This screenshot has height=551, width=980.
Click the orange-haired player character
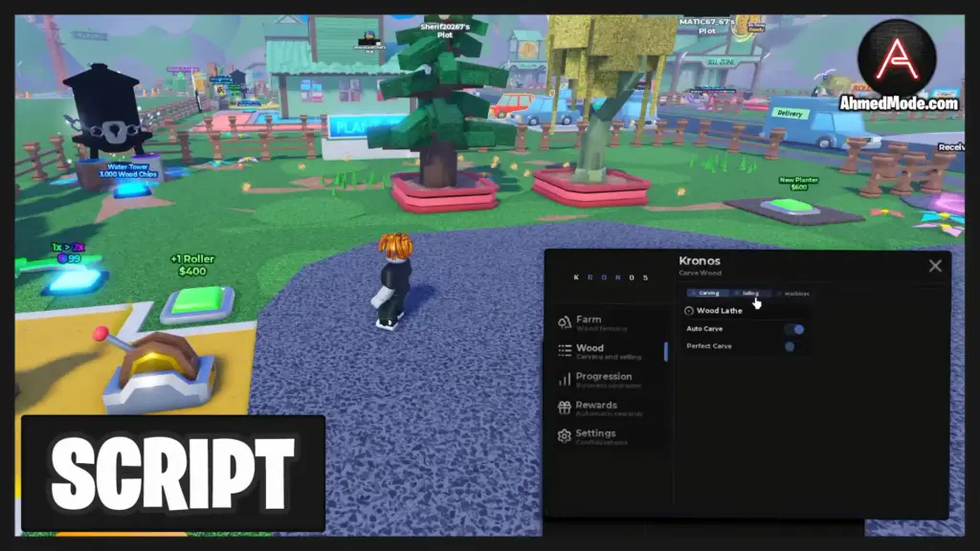(x=393, y=281)
